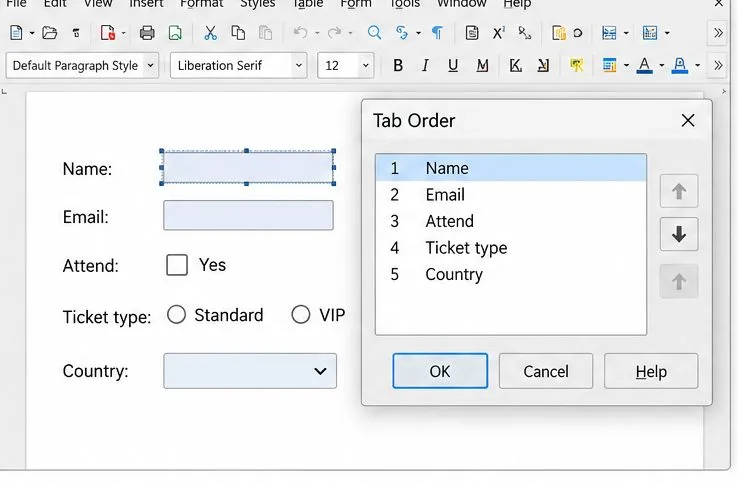The width and height of the screenshot is (738, 482).
Task: Redo the last undone action
Action: click(x=334, y=33)
